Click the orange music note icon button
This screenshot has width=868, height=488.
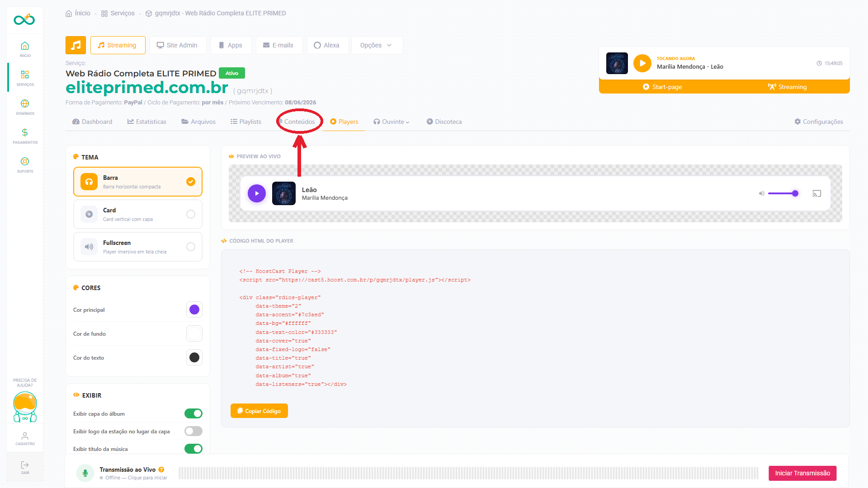tap(76, 45)
